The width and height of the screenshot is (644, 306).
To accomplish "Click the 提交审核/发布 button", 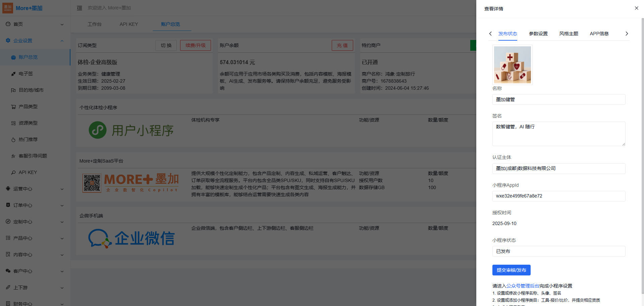I will point(511,270).
